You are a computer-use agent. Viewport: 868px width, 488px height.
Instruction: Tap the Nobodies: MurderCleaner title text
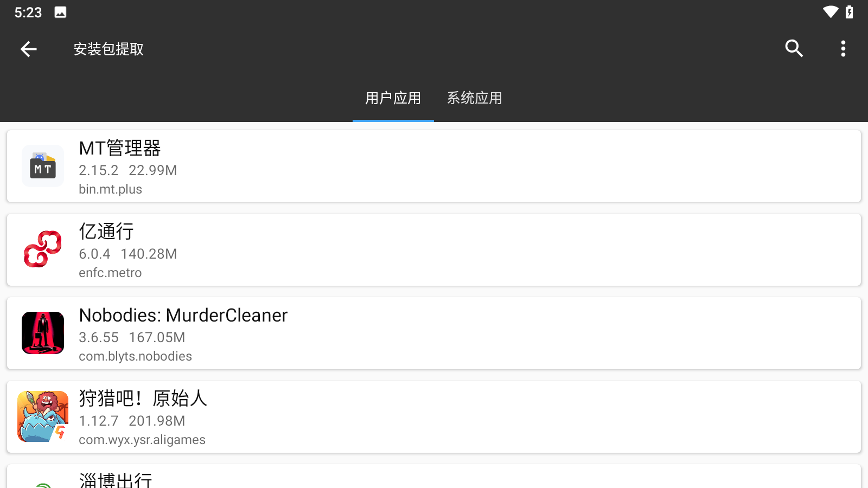(x=183, y=316)
